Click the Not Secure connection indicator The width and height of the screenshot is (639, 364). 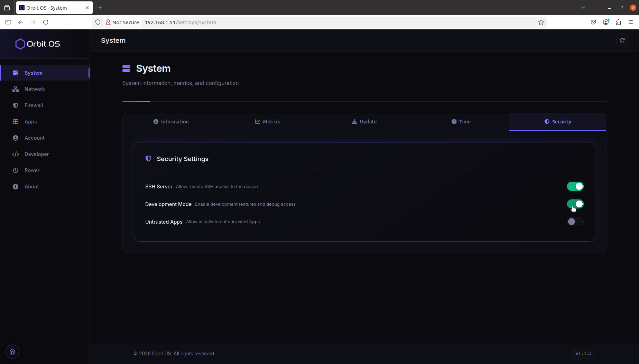[122, 22]
